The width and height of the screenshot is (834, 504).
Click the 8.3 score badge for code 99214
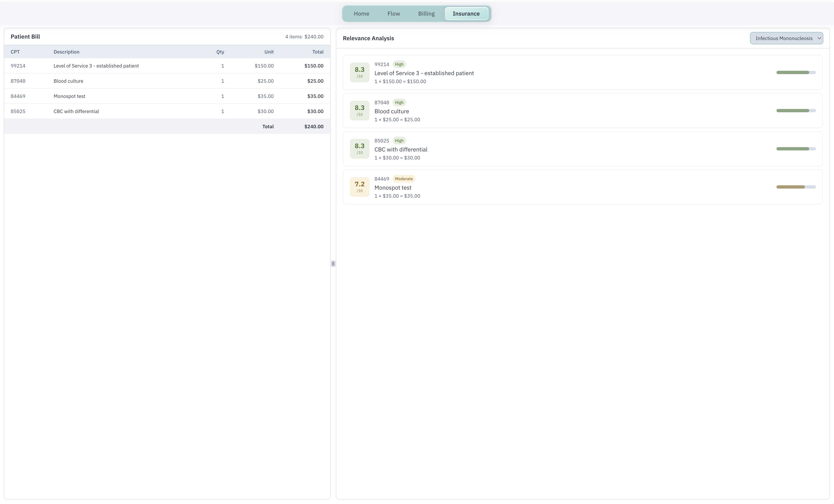359,72
